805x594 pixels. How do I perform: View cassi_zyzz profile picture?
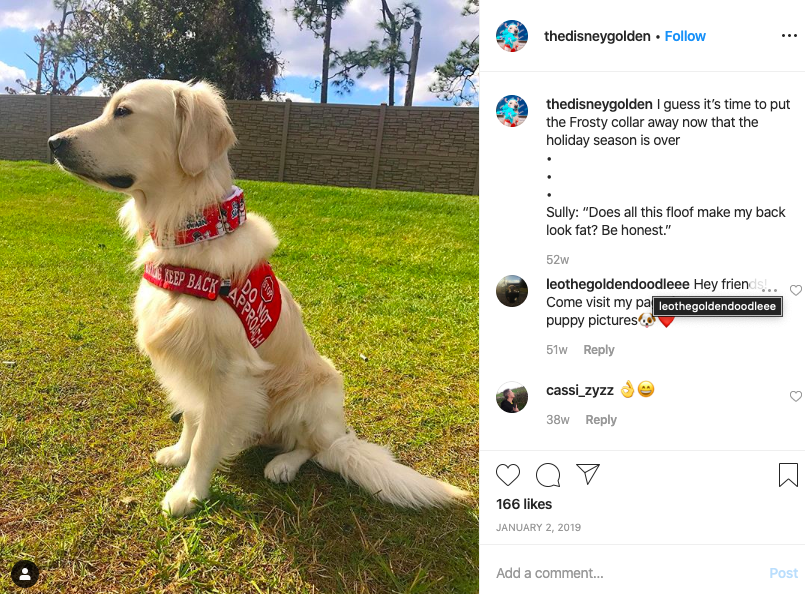(512, 397)
